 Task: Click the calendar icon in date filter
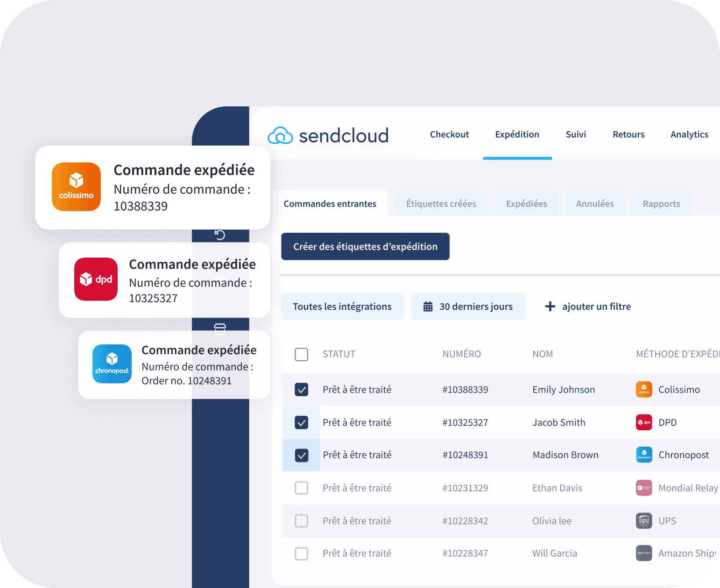pyautogui.click(x=428, y=307)
